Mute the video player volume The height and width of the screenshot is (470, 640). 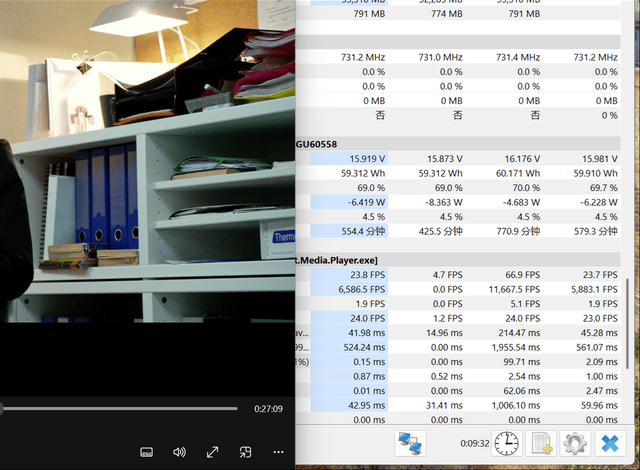(180, 452)
